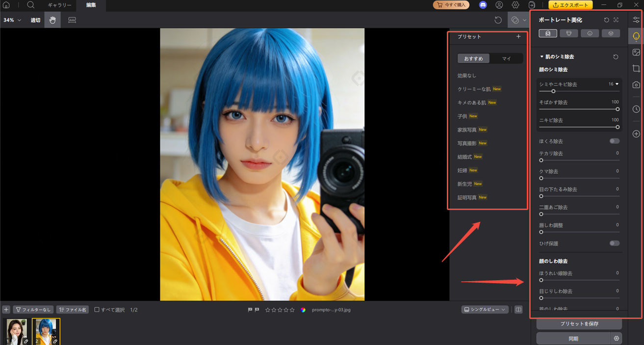Open the シングルビュー view dropdown
This screenshot has width=644, height=345.
click(x=485, y=309)
